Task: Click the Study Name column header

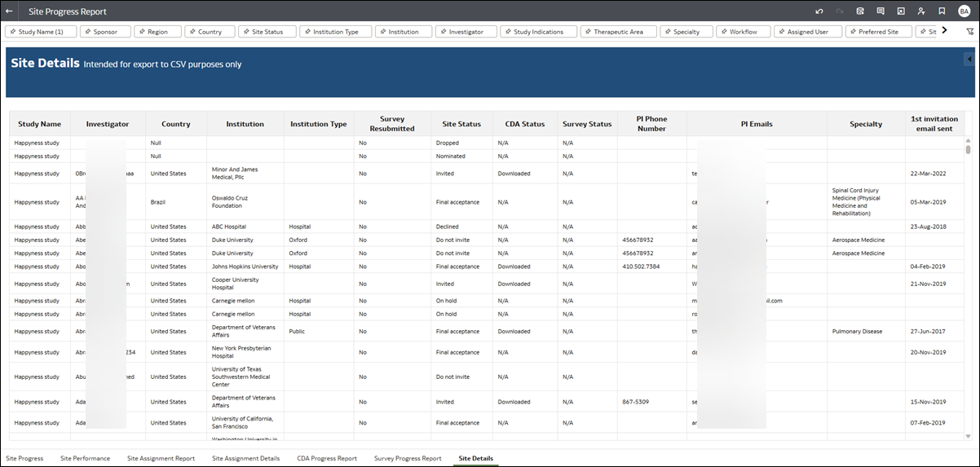Action: [x=40, y=124]
